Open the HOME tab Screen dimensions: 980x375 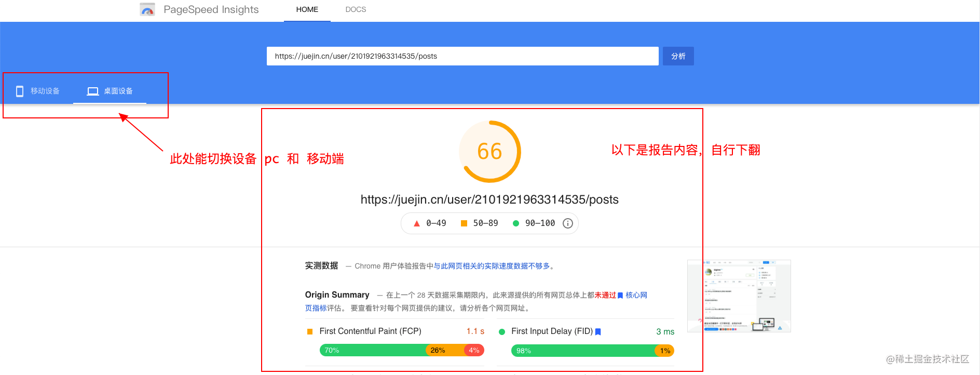[x=307, y=9]
